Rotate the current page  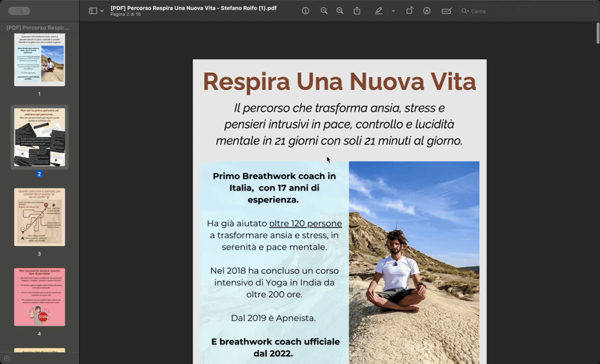(x=410, y=11)
